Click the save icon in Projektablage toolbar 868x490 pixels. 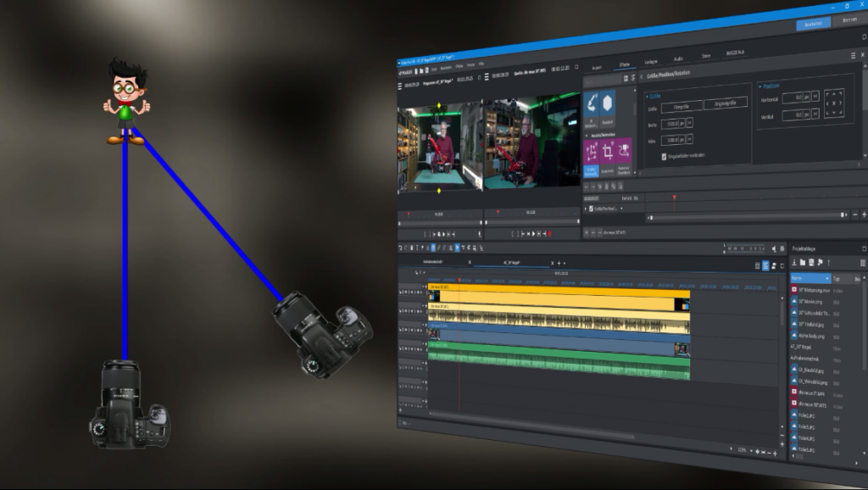point(811,263)
